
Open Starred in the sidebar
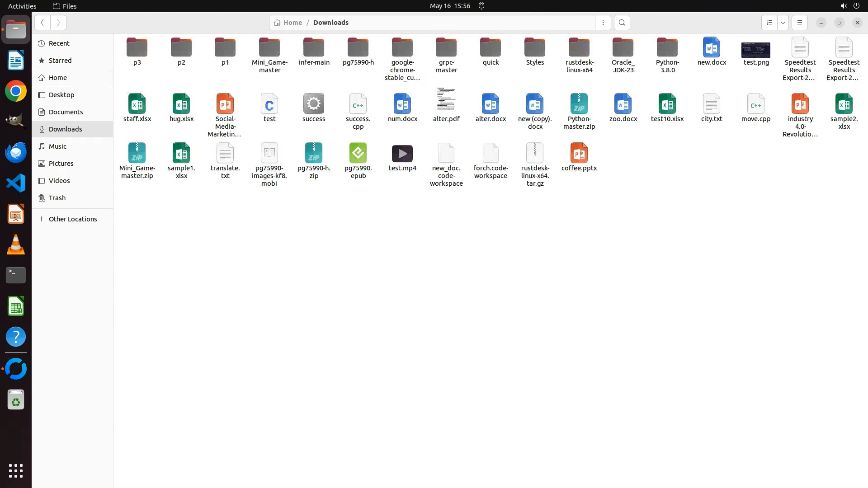click(60, 61)
